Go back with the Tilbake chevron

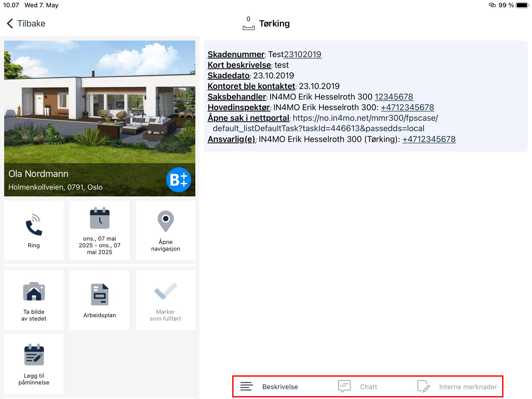[x=10, y=23]
